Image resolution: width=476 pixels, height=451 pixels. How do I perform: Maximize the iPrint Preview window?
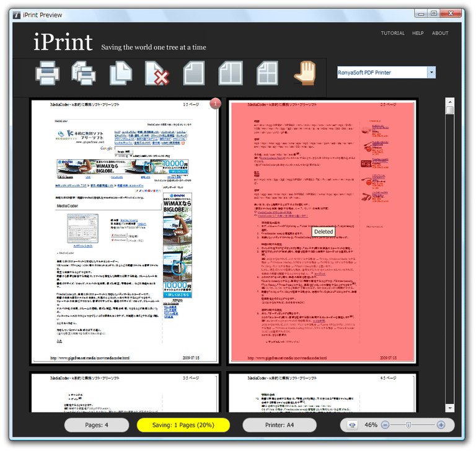[x=434, y=14]
